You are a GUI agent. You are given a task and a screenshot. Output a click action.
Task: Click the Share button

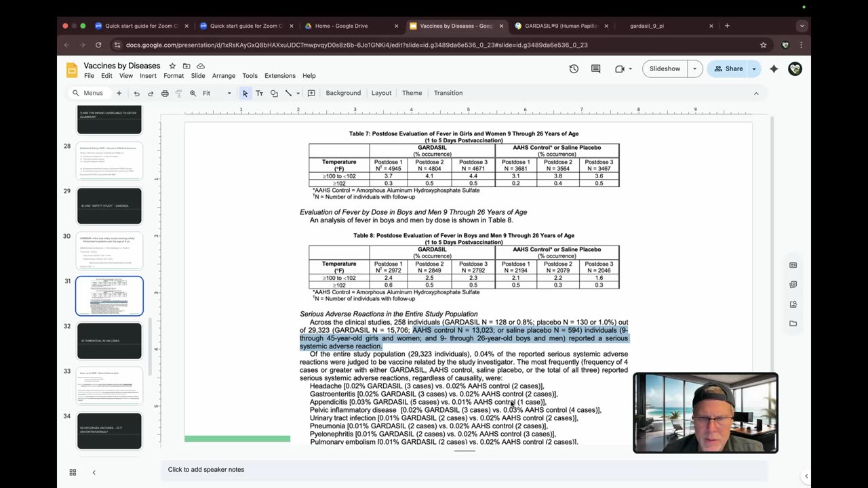[728, 68]
